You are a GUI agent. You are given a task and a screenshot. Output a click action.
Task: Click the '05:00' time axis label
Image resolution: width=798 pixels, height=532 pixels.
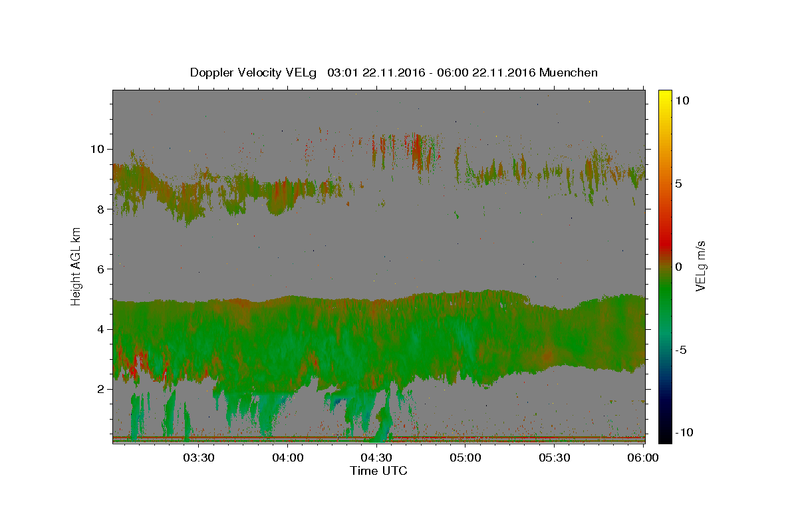click(465, 458)
